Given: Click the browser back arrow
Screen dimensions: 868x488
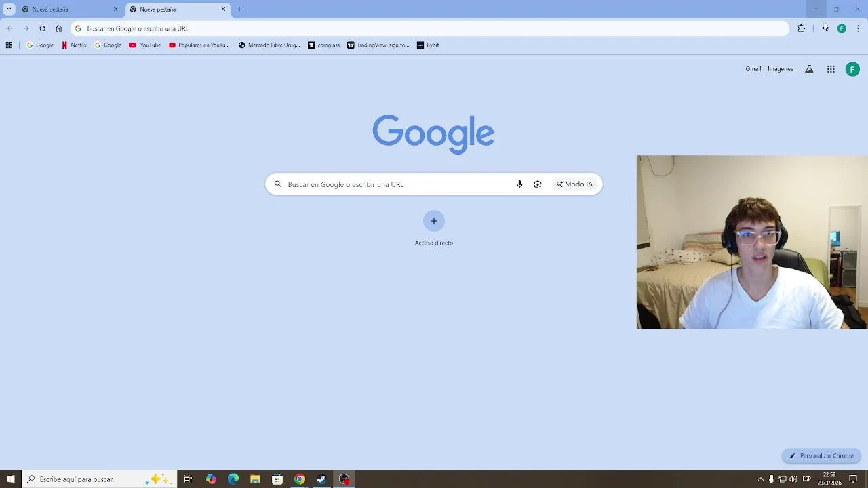Looking at the screenshot, I should [x=9, y=28].
